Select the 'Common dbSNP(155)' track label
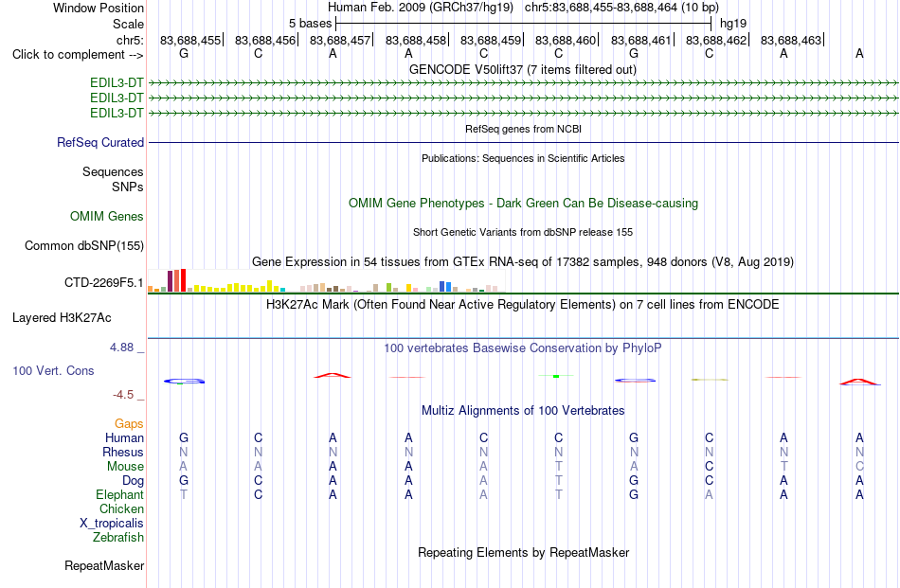This screenshot has width=900, height=588. click(83, 245)
